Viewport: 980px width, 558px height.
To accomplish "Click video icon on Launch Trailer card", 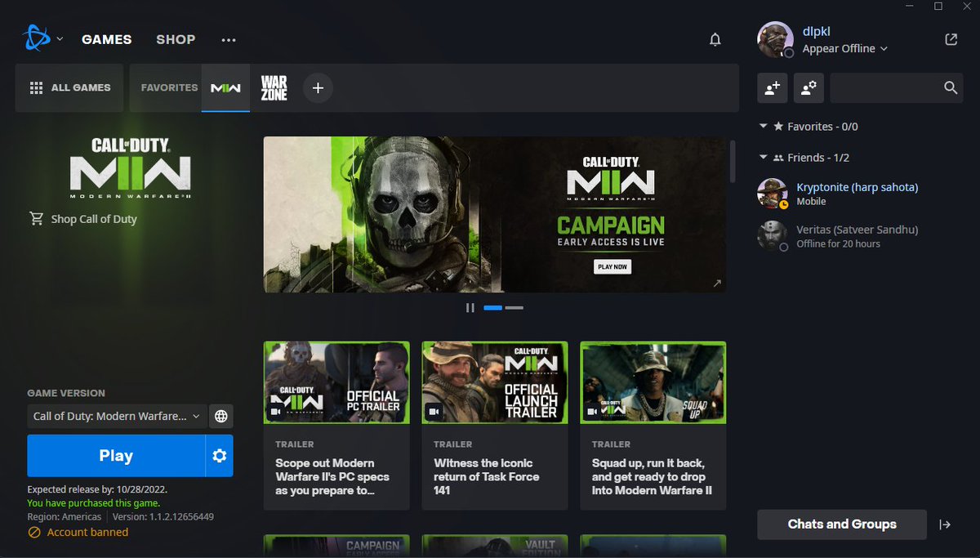I will 434,412.
